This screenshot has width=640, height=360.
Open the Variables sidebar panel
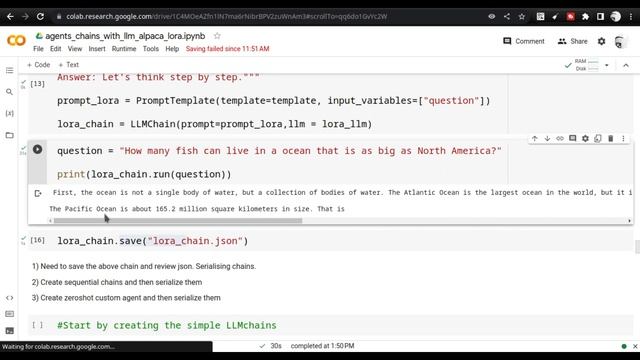(x=9, y=113)
